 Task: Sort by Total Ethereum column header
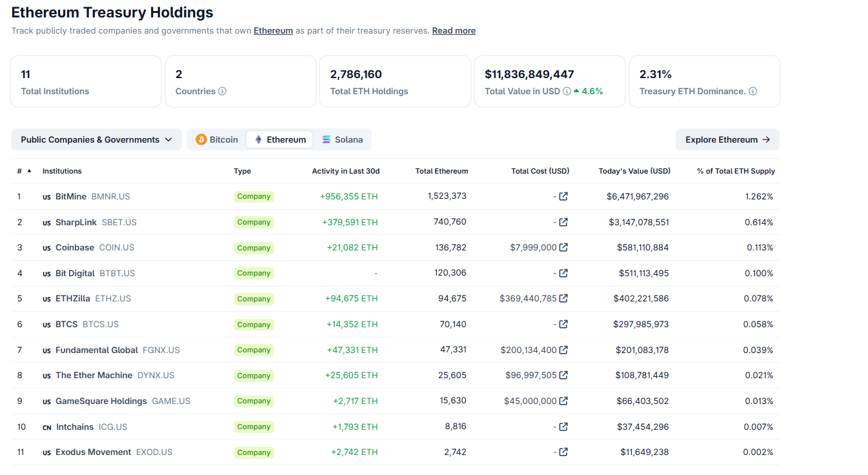click(441, 171)
